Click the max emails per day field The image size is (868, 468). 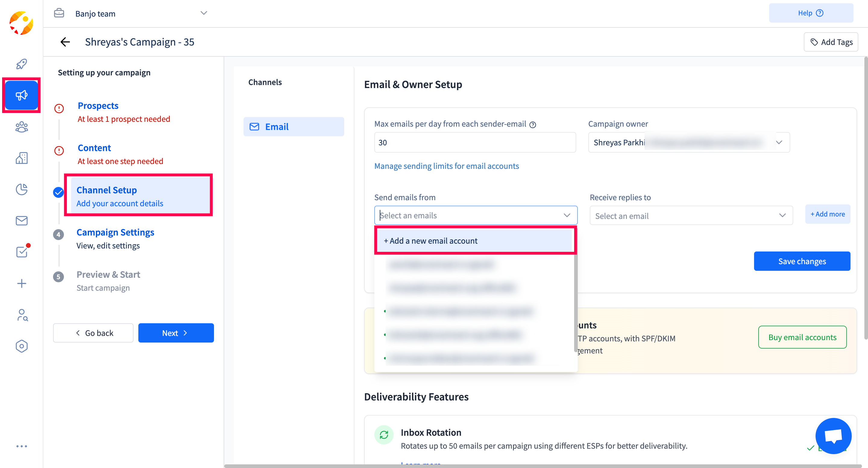pyautogui.click(x=475, y=142)
